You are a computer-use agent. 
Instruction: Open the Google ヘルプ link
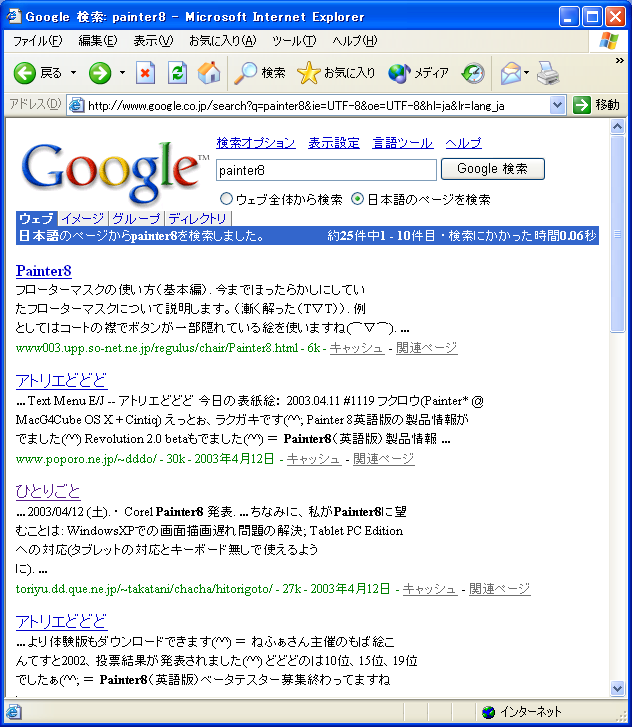[x=464, y=143]
